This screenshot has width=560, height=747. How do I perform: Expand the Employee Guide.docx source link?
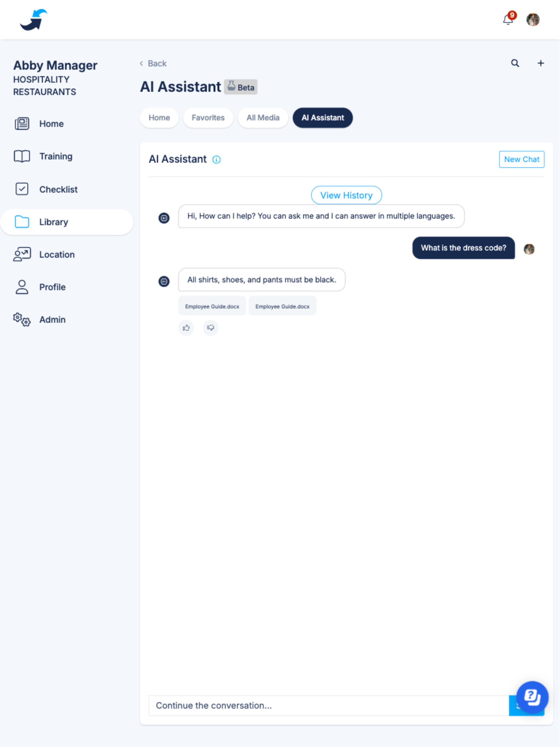point(211,307)
